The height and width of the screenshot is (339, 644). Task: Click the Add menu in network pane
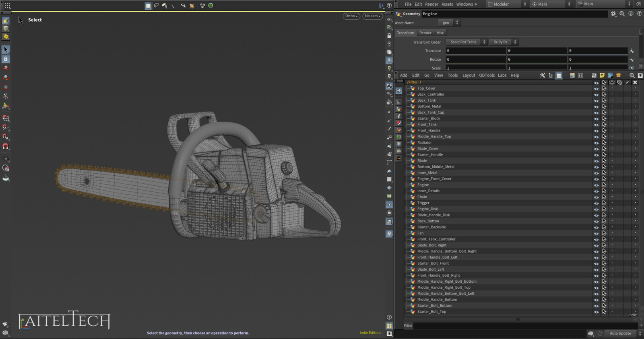click(403, 76)
